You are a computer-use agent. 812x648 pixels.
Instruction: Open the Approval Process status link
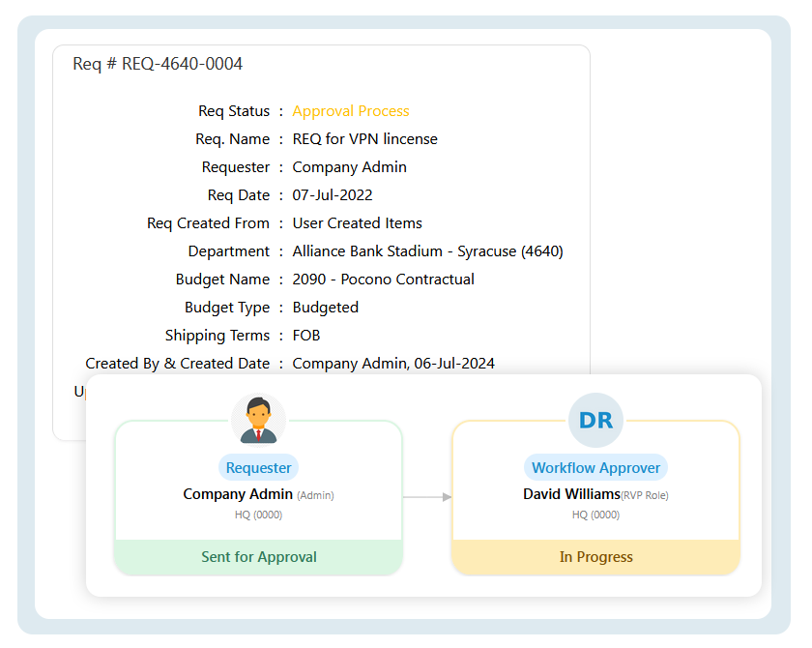click(350, 111)
